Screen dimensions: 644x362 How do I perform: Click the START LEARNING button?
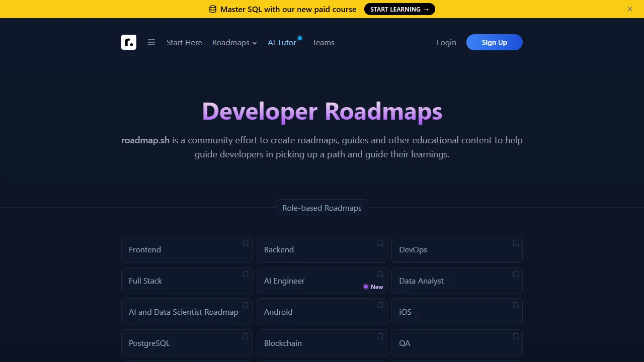399,9
